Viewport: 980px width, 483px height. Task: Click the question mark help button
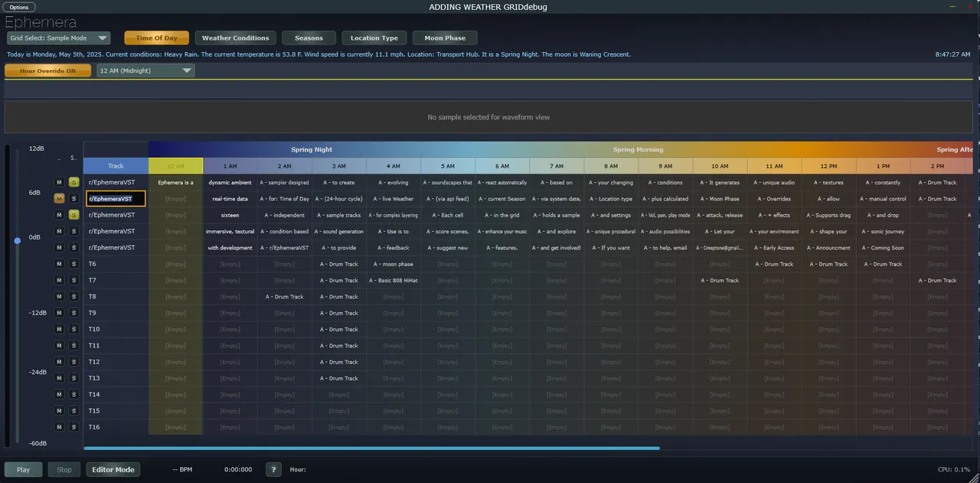click(273, 469)
